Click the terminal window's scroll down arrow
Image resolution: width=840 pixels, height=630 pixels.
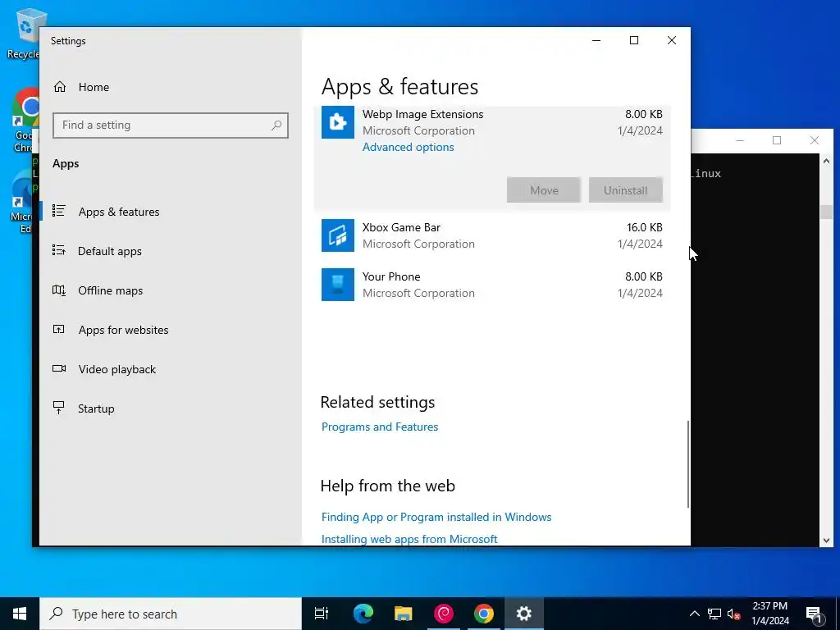[826, 540]
